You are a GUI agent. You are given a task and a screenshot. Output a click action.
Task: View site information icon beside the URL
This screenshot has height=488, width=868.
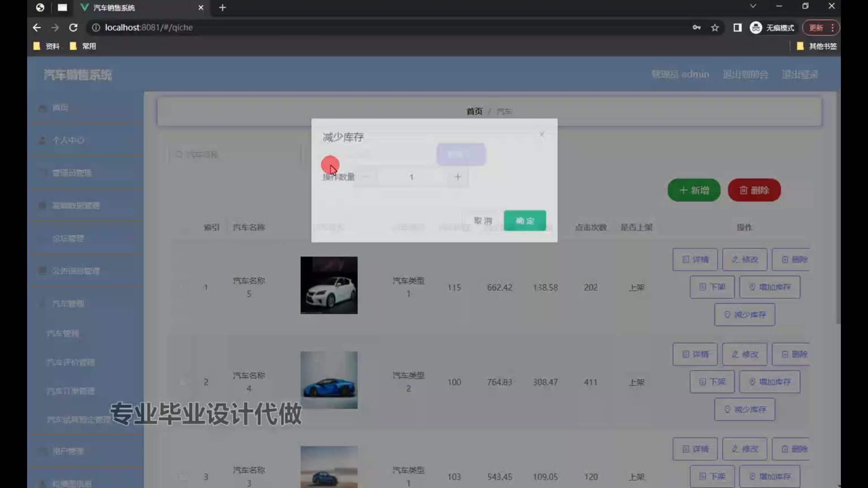(x=96, y=28)
